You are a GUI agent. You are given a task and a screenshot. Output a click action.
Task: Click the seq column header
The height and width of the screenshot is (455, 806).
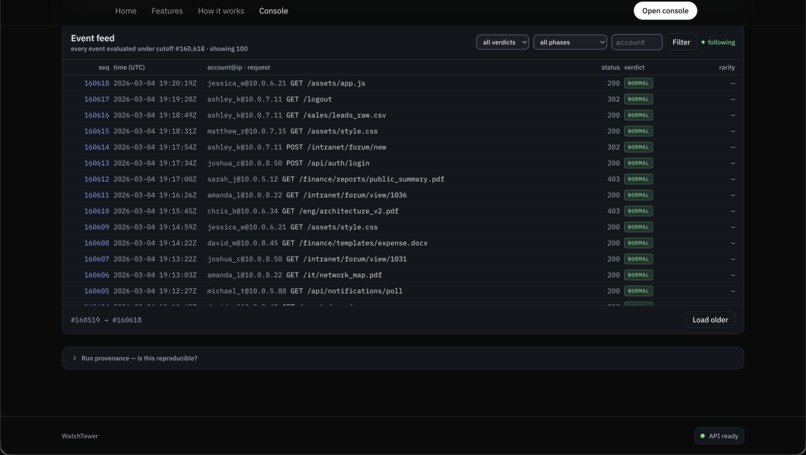point(104,67)
